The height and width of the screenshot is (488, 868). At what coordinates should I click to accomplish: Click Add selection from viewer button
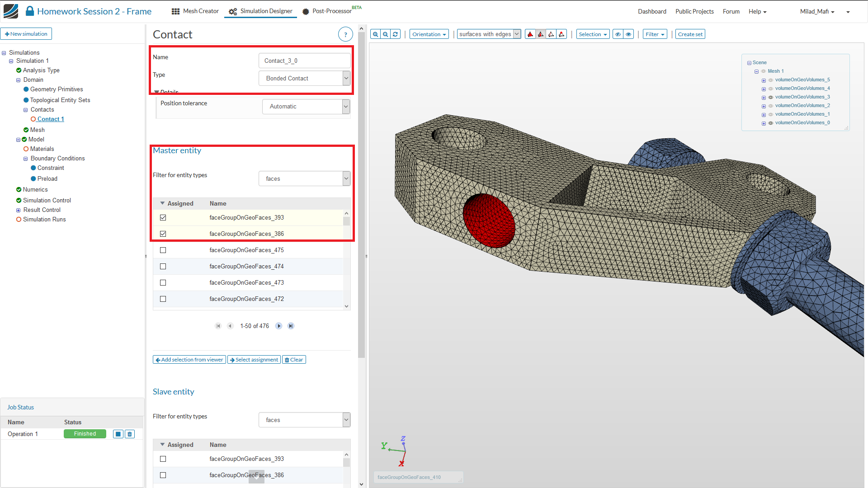[189, 360]
